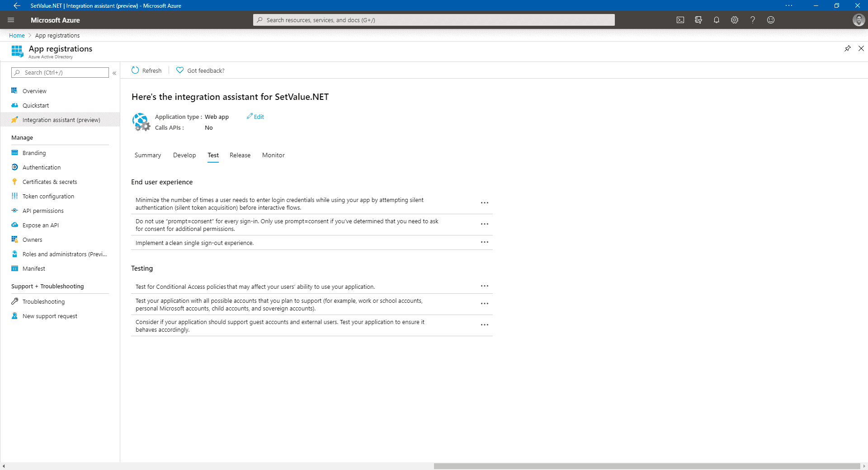Focus the Search resources, services, docs bar
This screenshot has height=470, width=868.
[x=434, y=20]
